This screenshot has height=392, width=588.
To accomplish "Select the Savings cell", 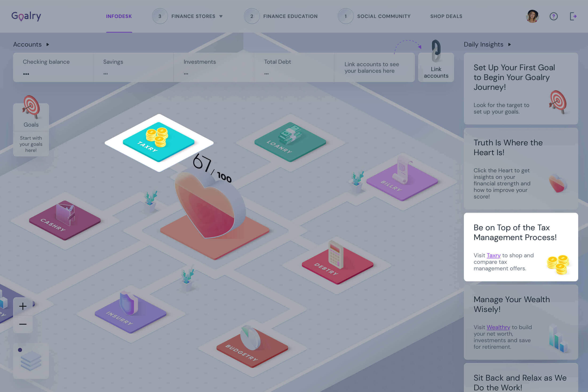I will (x=134, y=67).
